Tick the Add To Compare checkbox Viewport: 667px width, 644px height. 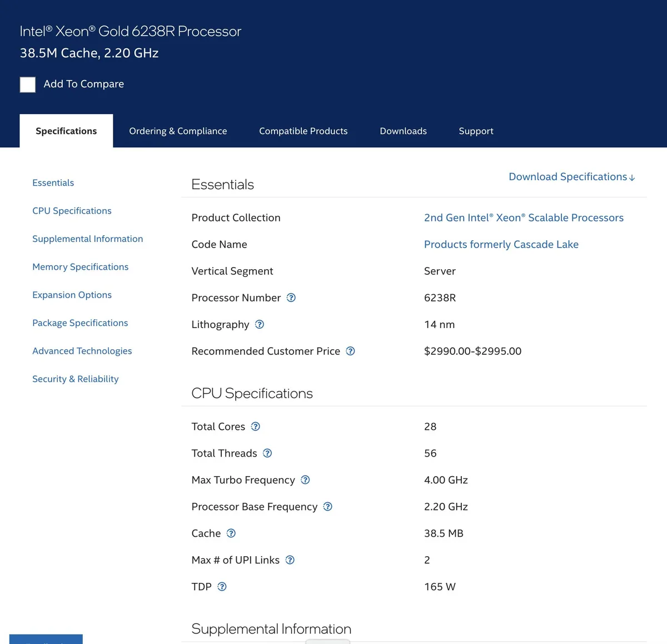[x=28, y=85]
